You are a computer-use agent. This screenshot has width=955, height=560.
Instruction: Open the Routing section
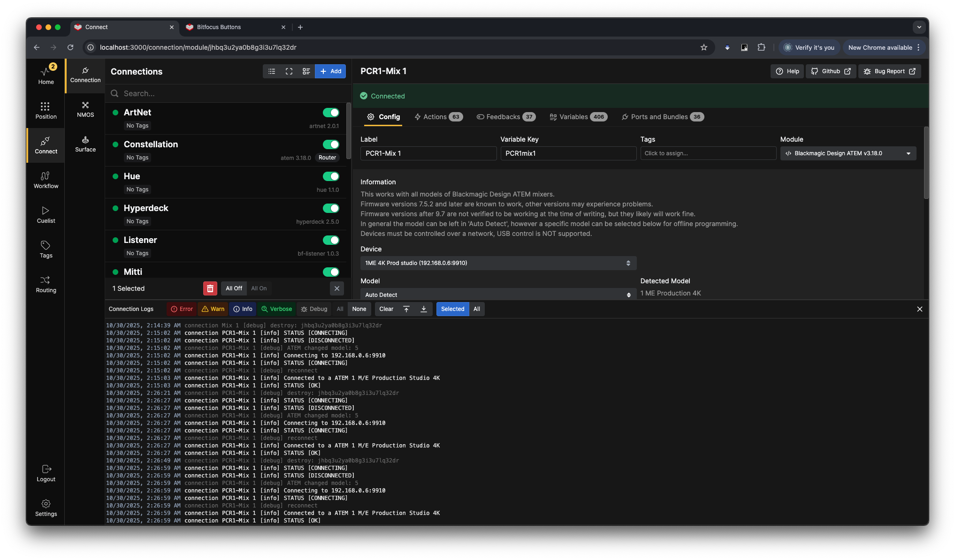point(46,284)
